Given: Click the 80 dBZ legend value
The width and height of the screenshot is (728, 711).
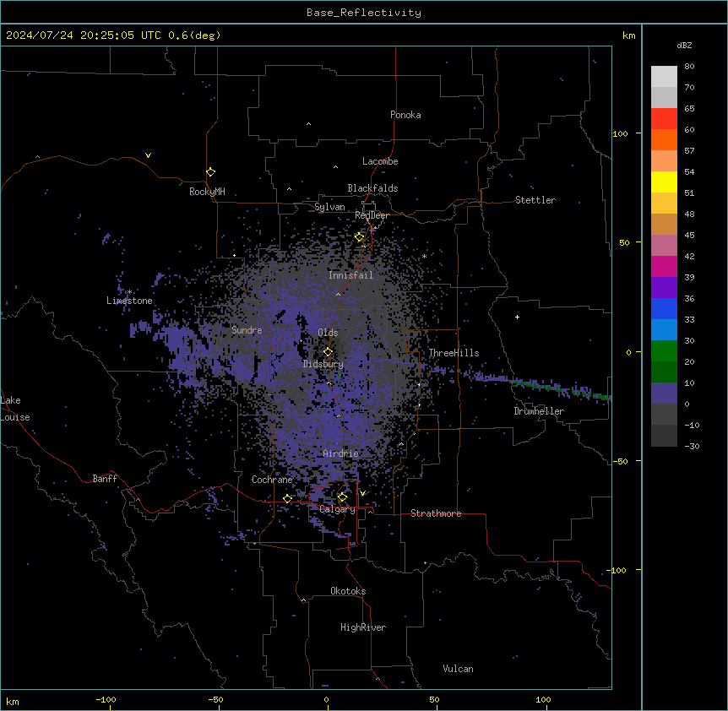Looking at the screenshot, I should (x=689, y=67).
